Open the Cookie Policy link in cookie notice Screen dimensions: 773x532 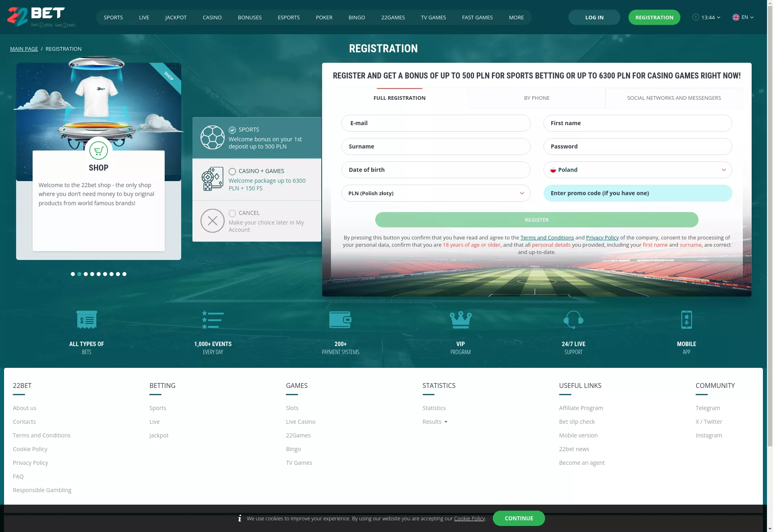469,518
